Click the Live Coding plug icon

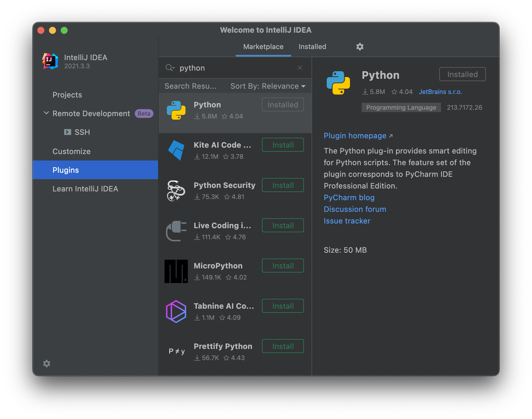pos(176,231)
